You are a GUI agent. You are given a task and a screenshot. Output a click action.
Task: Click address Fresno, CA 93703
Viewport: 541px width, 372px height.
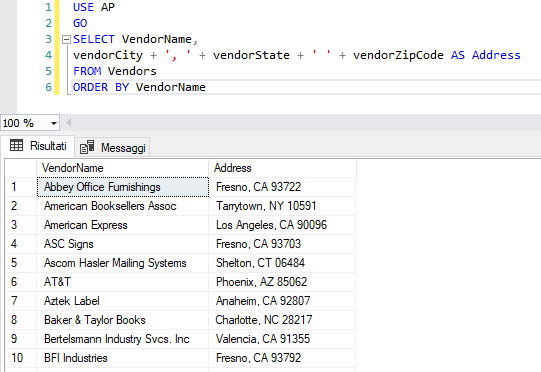point(282,244)
